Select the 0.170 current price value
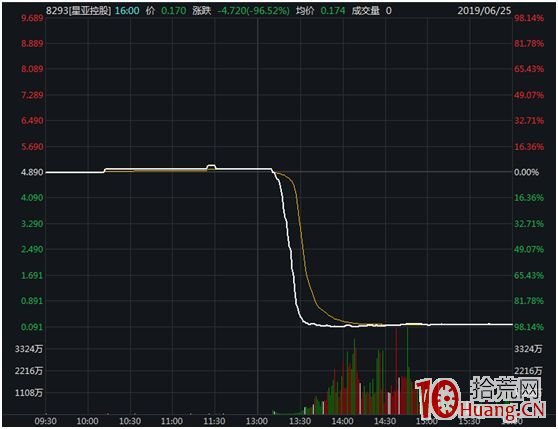Viewport: 558px width, 429px height. coord(173,11)
